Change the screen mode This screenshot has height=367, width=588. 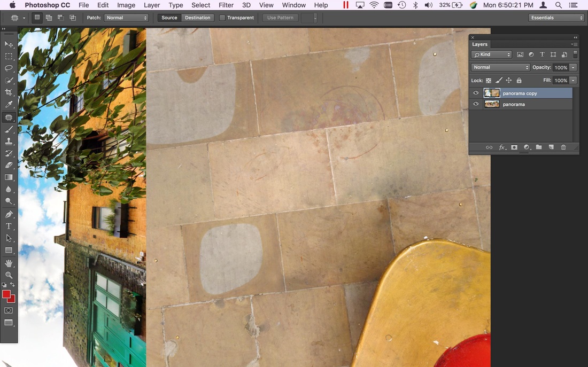tap(9, 323)
